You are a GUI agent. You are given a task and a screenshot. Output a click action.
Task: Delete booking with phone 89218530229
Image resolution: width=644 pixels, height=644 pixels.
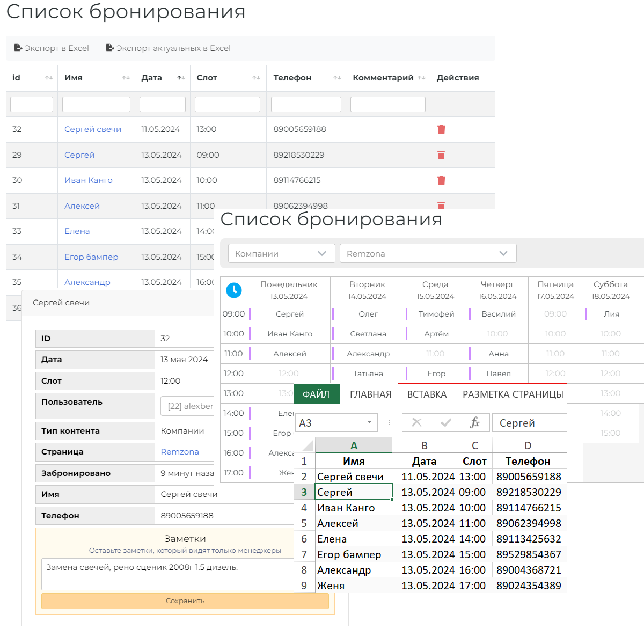441,155
